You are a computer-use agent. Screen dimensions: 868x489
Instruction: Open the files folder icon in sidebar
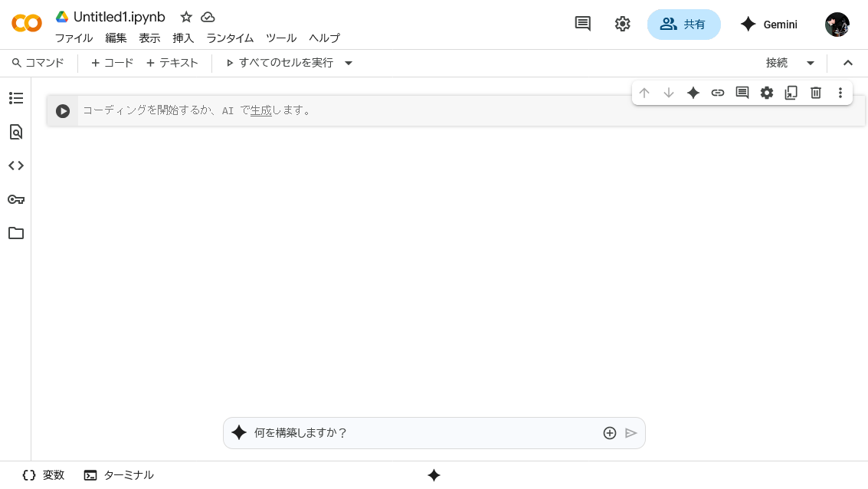pos(16,233)
